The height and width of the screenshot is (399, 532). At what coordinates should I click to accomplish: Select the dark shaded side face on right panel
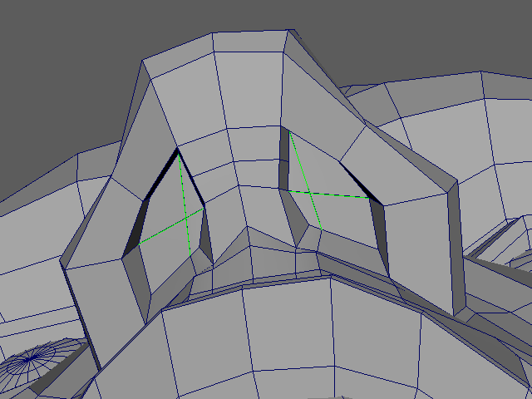click(456, 249)
